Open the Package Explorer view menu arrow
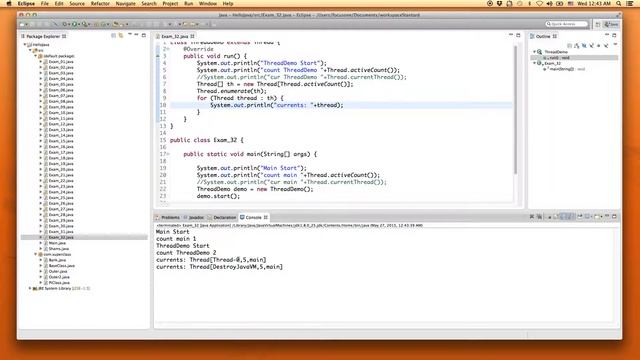Viewport: 640px width, 360px height. point(130,35)
